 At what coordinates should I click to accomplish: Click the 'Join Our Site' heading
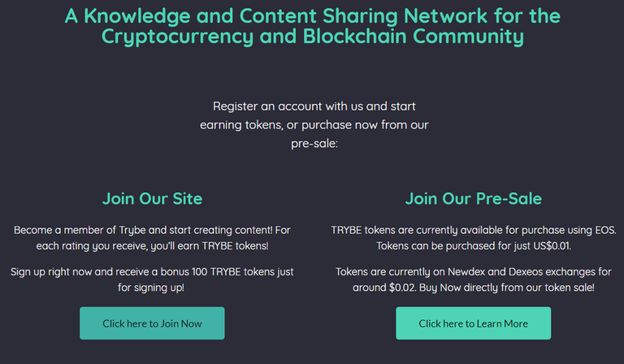point(152,198)
